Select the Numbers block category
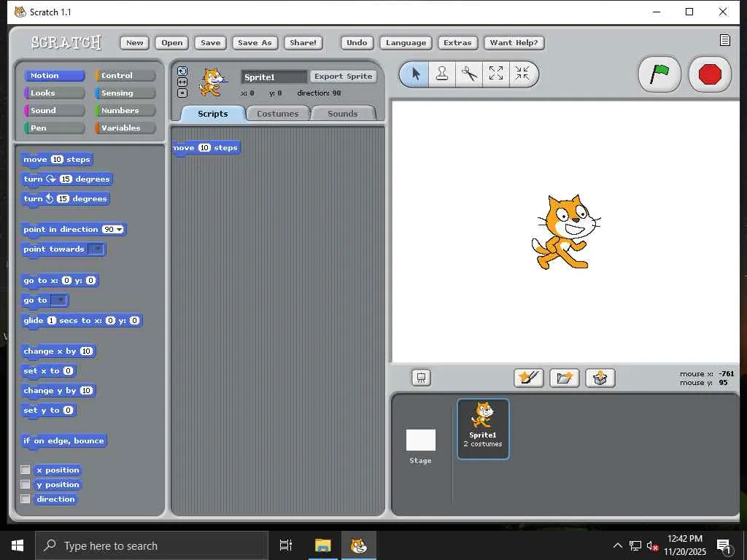 [x=125, y=111]
